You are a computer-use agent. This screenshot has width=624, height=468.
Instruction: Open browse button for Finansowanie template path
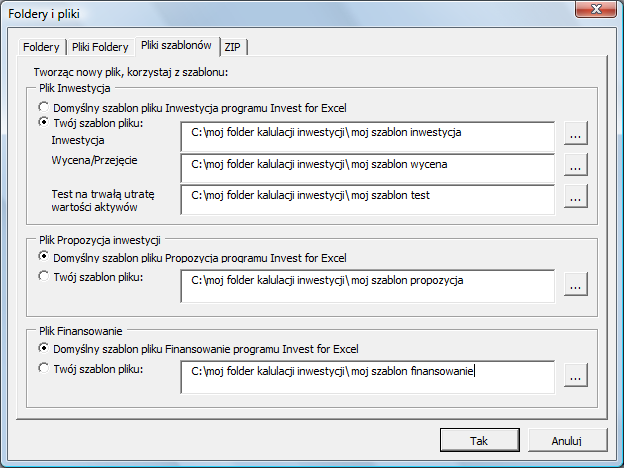click(x=575, y=375)
